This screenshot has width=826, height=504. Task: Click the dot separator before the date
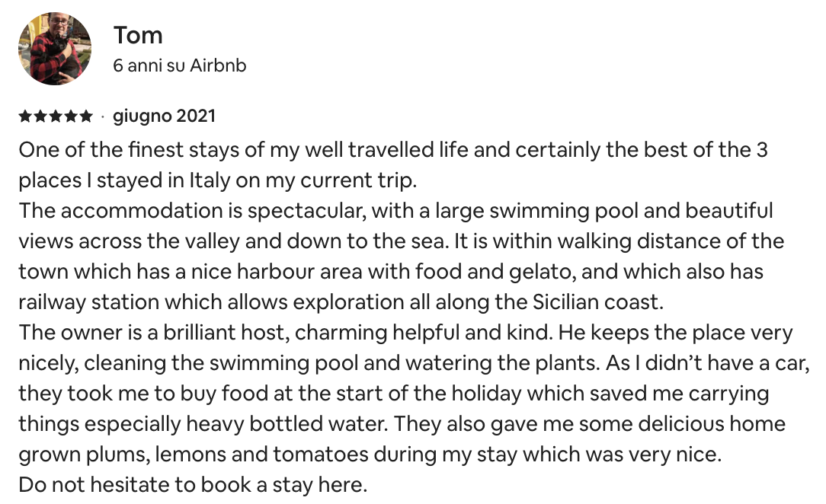[103, 116]
